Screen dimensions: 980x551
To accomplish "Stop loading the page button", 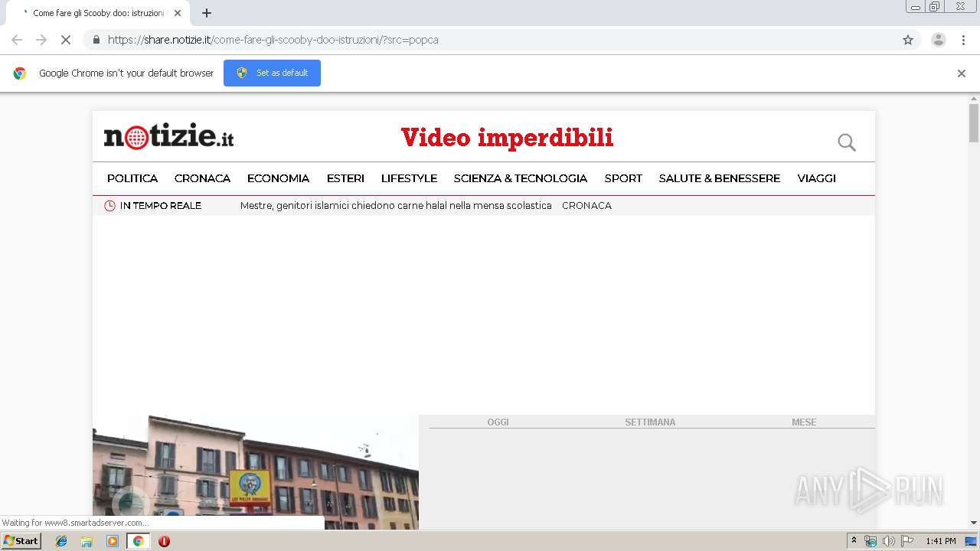I will (66, 40).
